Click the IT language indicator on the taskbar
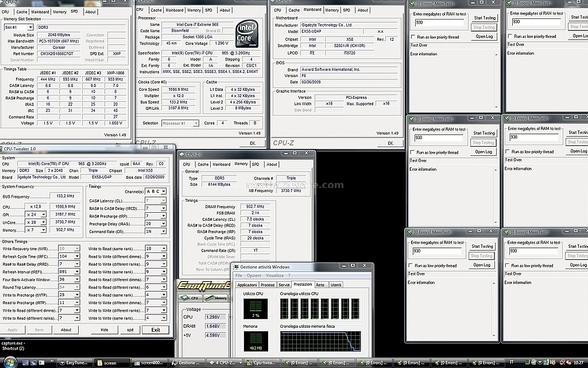This screenshot has width=588, height=368. tap(512, 362)
